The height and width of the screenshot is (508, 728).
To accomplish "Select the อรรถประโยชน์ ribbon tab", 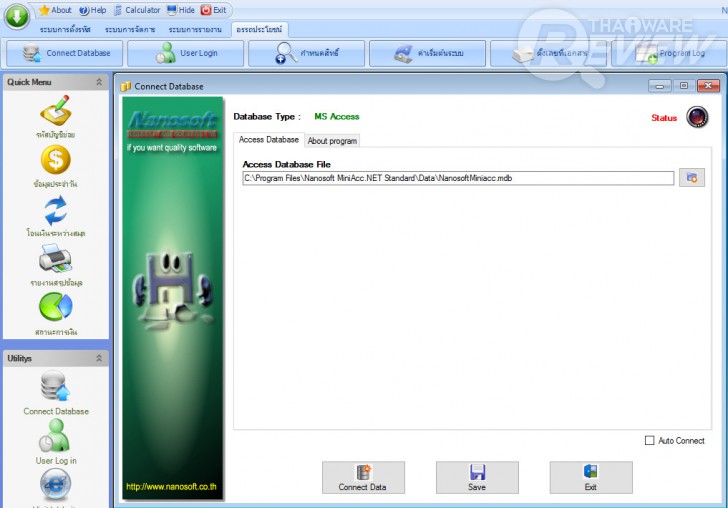I will (259, 29).
